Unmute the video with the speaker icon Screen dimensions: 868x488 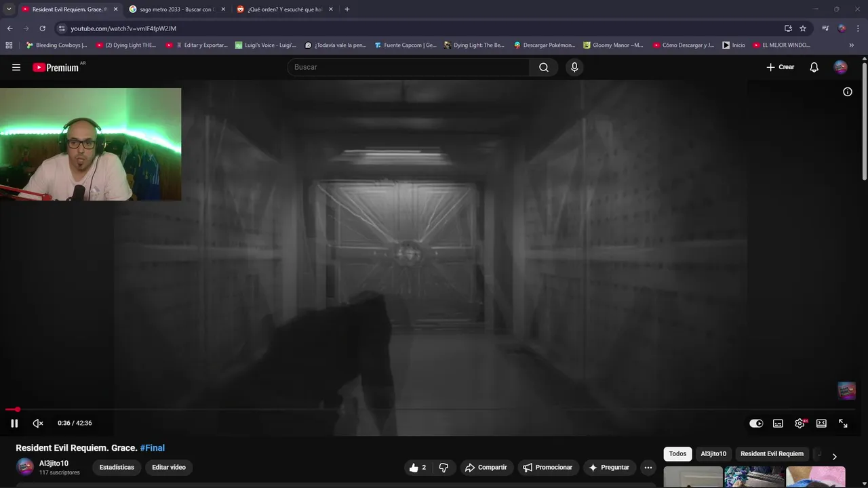click(x=38, y=423)
